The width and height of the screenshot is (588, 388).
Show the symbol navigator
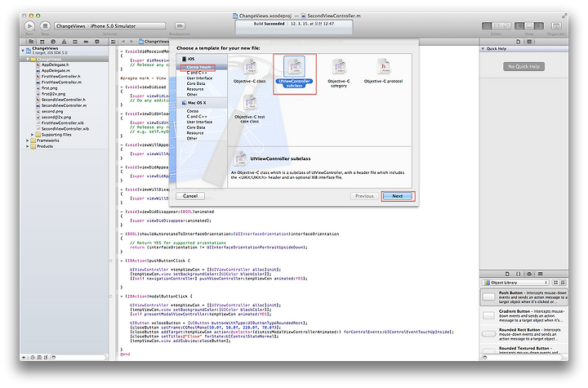[x=42, y=42]
